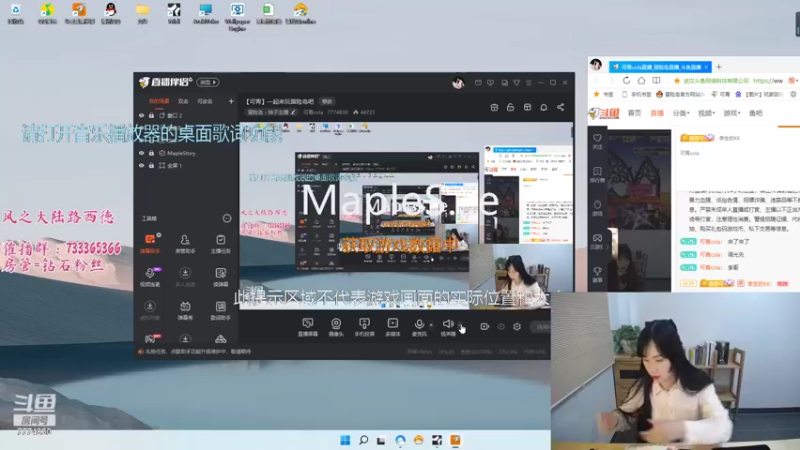The height and width of the screenshot is (450, 800).
Task: Add a 摄像头 camera source
Action: point(336,327)
